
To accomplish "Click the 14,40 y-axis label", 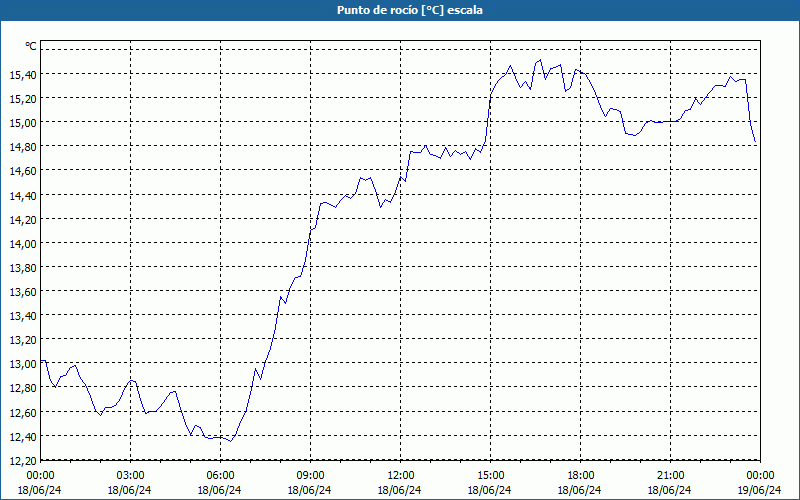I will point(23,195).
